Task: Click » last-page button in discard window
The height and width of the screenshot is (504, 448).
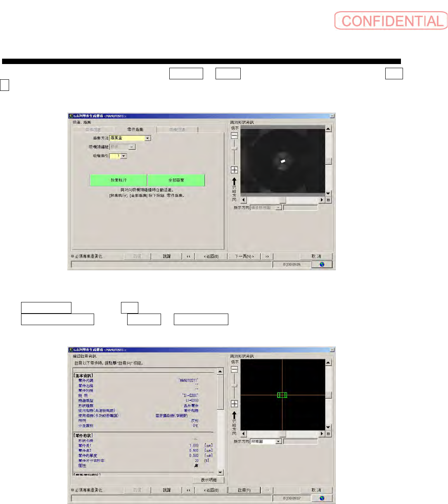Action: click(267, 257)
